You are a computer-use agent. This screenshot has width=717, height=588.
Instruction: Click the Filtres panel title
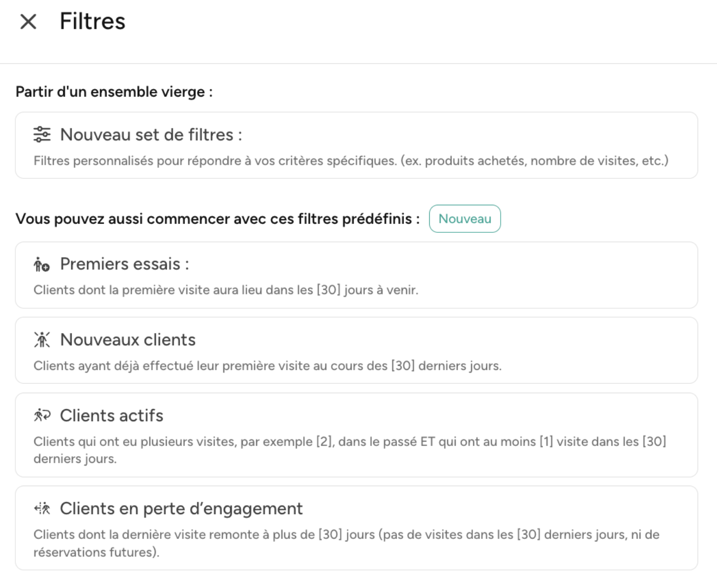click(92, 21)
